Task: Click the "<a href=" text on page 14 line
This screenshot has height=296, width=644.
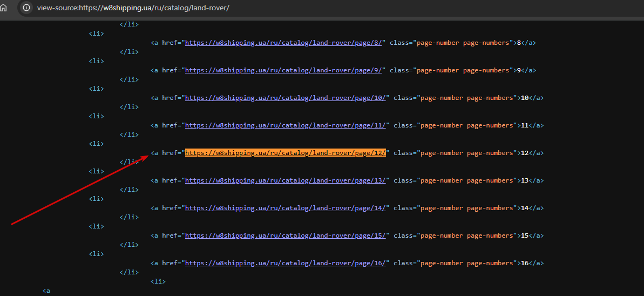Action: (x=166, y=208)
